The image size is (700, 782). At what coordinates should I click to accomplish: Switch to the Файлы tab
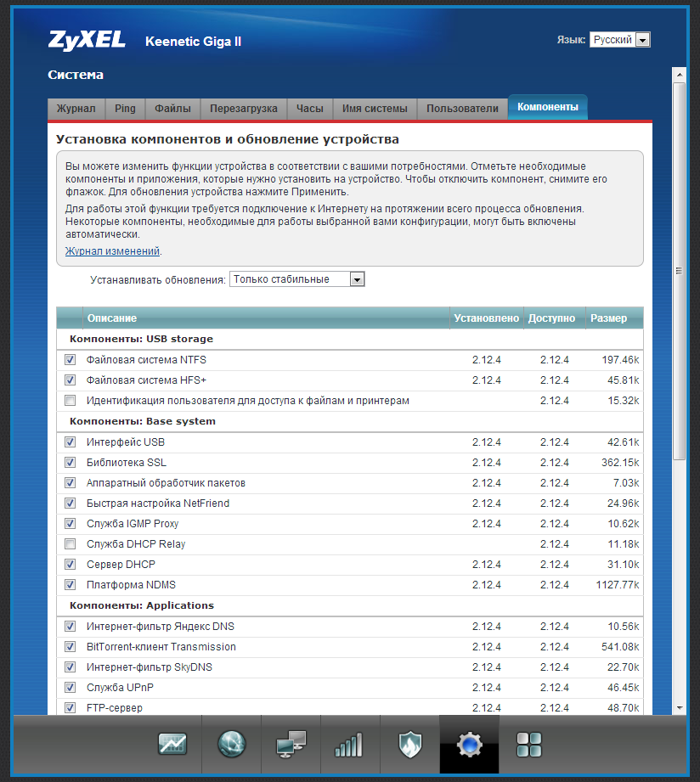[172, 109]
